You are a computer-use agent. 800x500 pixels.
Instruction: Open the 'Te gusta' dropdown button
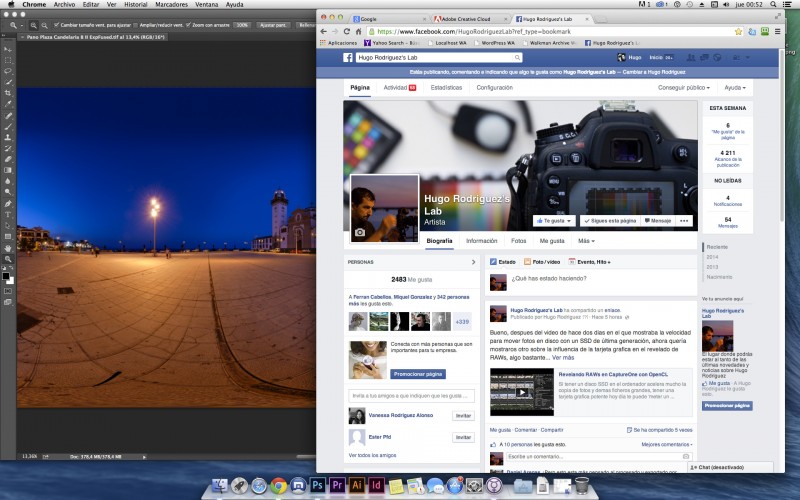pos(554,220)
